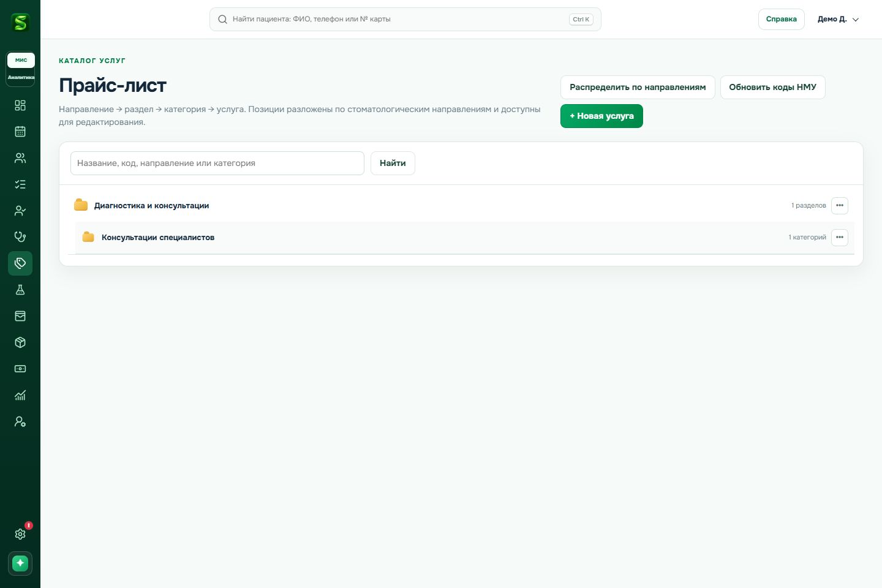Open the calendar schedule icon

(x=20, y=132)
